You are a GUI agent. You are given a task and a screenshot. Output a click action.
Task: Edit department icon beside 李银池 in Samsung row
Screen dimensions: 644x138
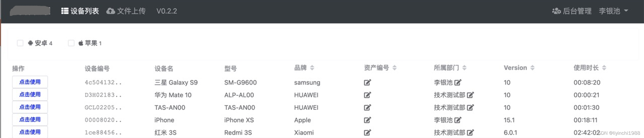pos(458,82)
